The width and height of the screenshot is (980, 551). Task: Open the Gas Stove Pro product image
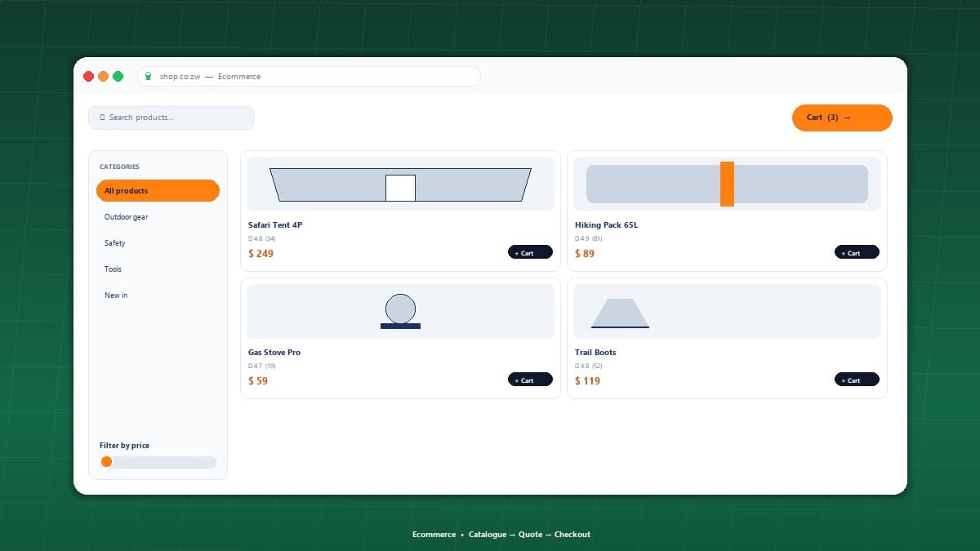point(400,311)
